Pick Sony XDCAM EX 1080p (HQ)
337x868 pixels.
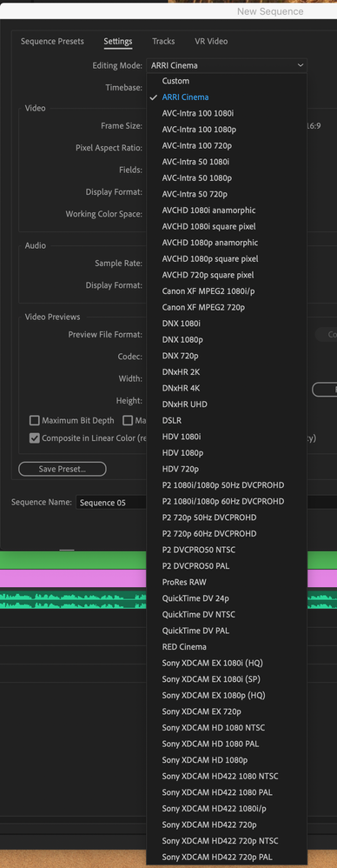click(x=227, y=695)
